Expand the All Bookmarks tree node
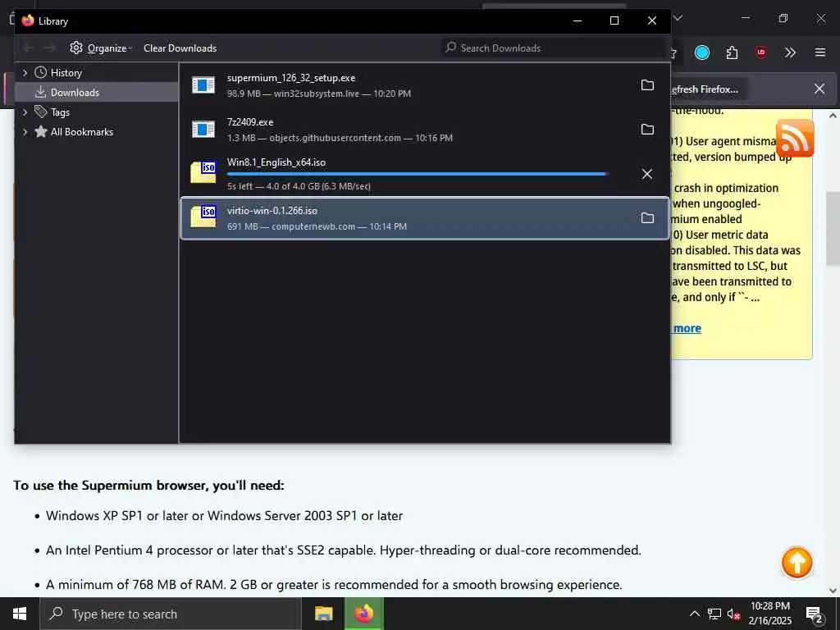Screen dimensions: 840x630 coord(25,132)
